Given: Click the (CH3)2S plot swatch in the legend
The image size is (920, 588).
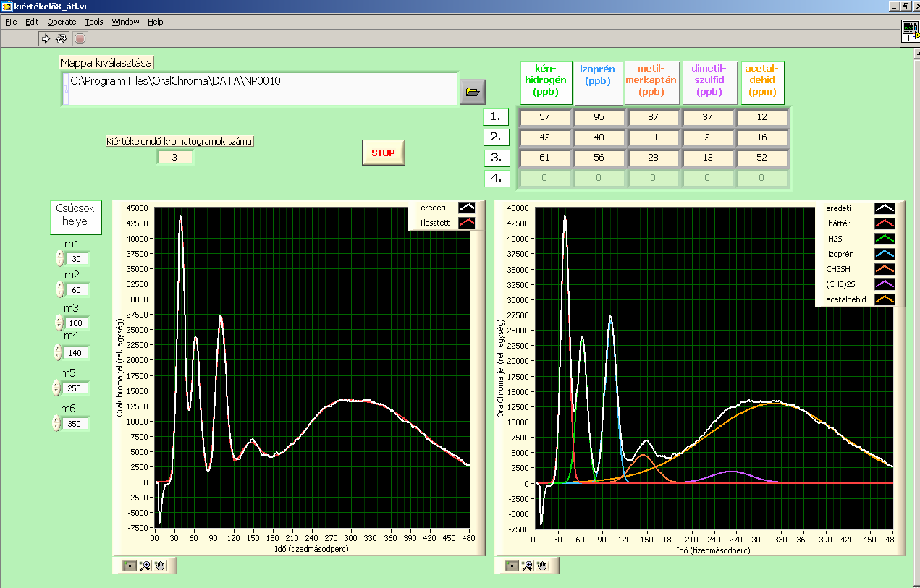Looking at the screenshot, I should [x=885, y=284].
